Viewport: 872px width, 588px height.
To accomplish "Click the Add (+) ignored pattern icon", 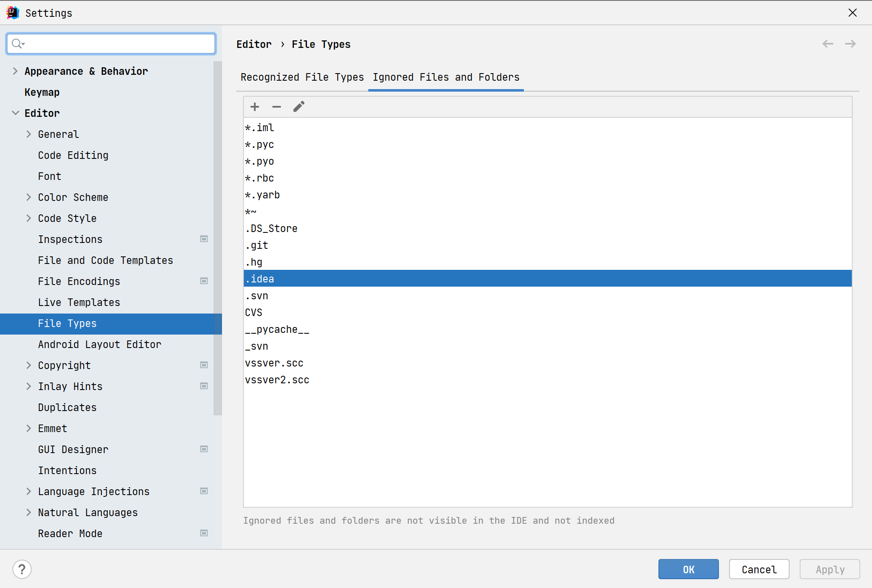I will (255, 107).
